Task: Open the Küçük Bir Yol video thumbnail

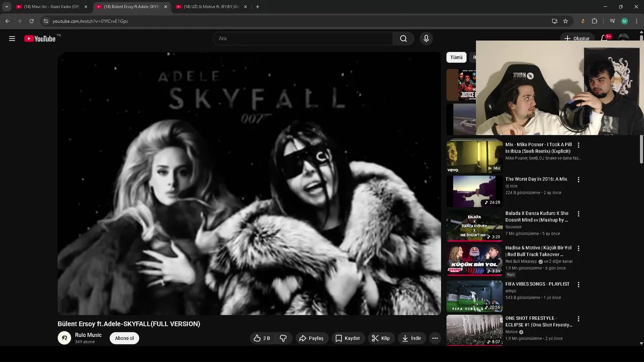Action: click(474, 260)
